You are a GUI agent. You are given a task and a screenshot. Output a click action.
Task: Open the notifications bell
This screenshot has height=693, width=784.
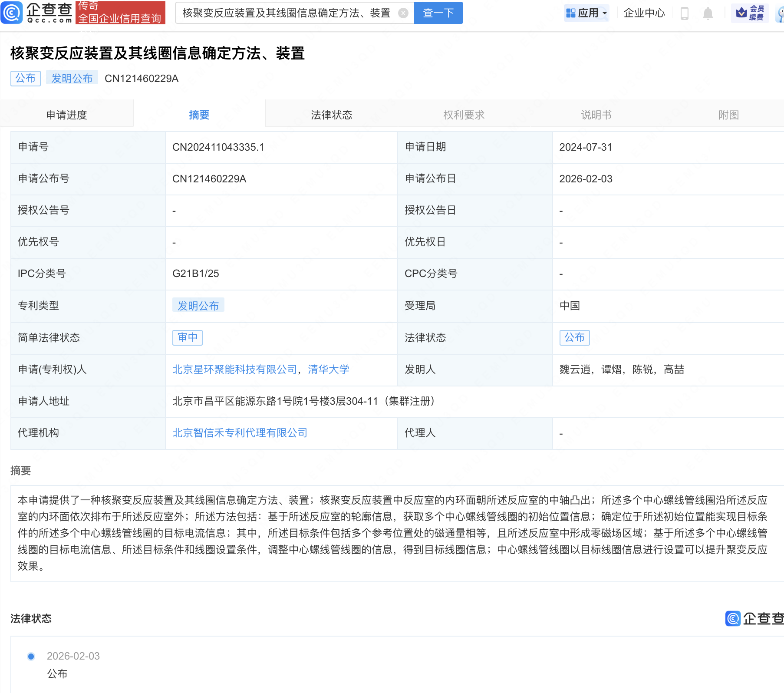(x=708, y=13)
